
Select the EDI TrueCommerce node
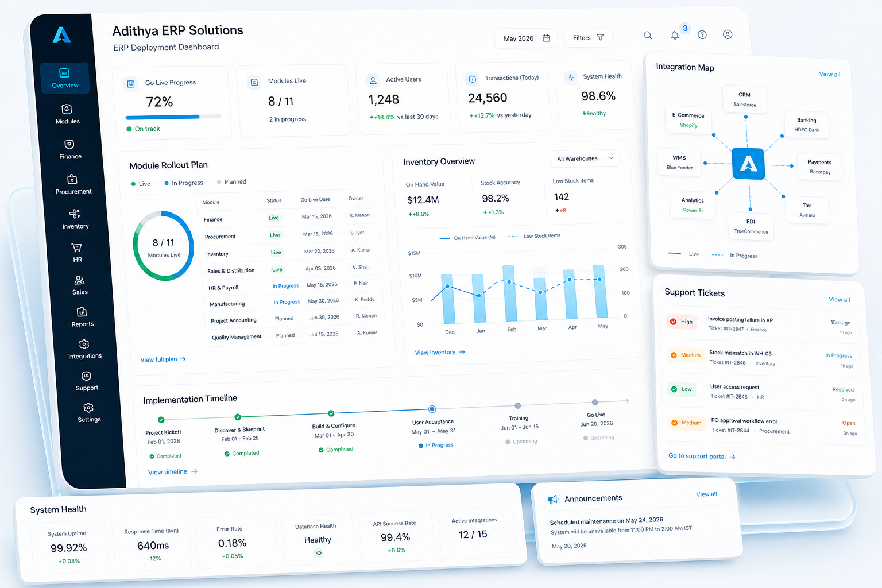coord(751,226)
